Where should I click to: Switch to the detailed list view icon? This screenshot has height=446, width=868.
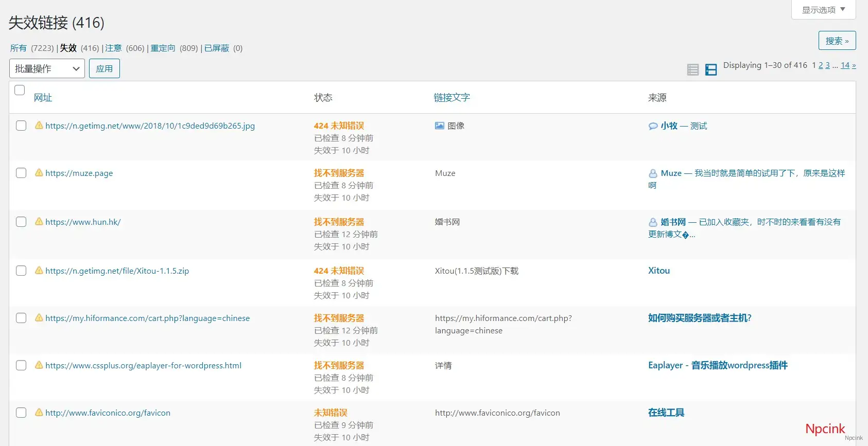[x=711, y=70]
